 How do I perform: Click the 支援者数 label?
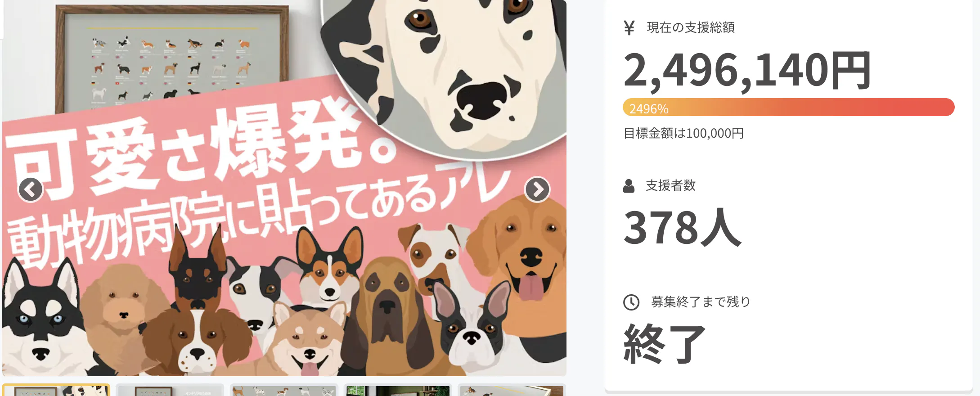pos(670,186)
